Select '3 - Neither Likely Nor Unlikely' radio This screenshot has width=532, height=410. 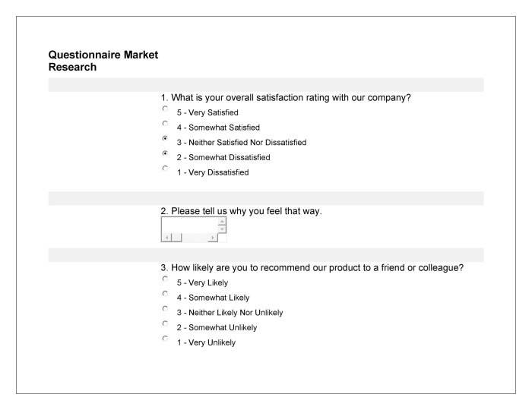(165, 308)
